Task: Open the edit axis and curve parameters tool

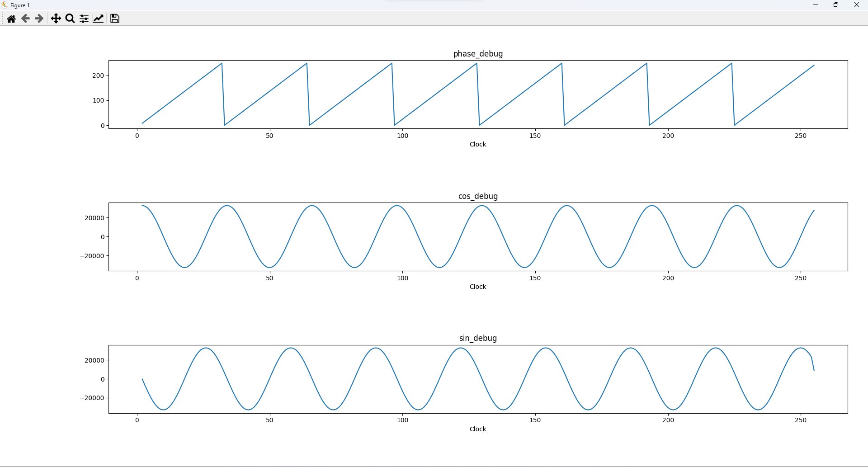Action: (x=98, y=19)
